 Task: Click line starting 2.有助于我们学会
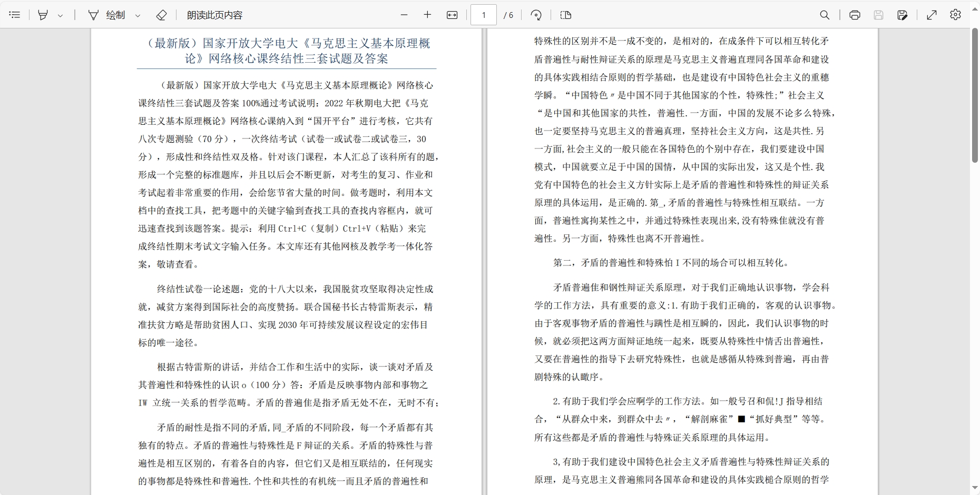688,401
